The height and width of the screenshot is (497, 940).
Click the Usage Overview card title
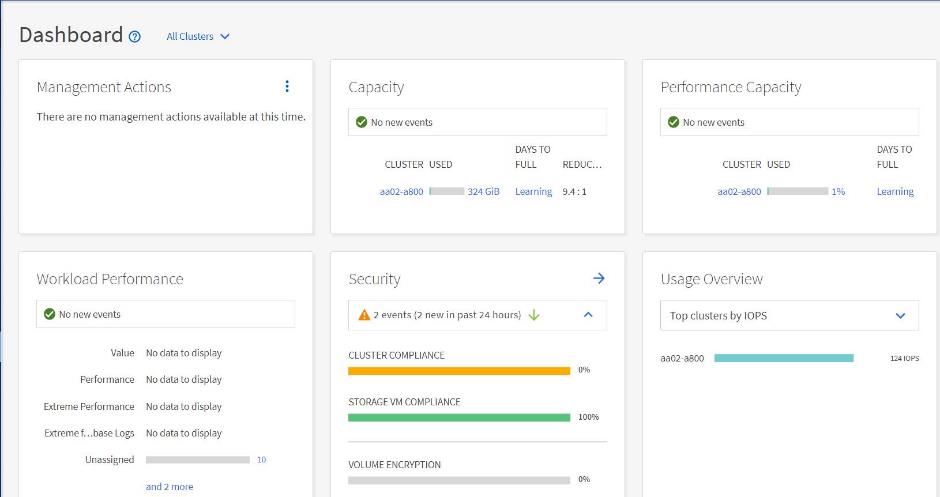tap(712, 279)
